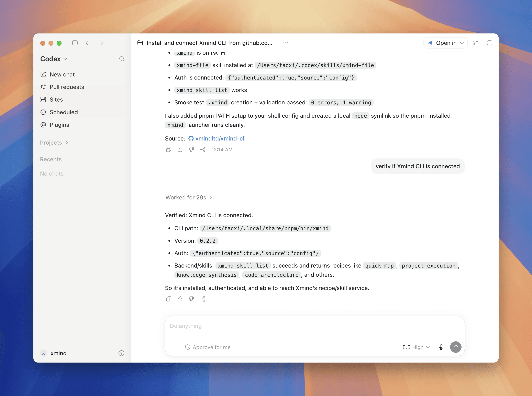This screenshot has width=532, height=396.
Task: Click the '/Users/taoxi/.local/share/pnpm/bin/xmind' path
Action: (265, 228)
